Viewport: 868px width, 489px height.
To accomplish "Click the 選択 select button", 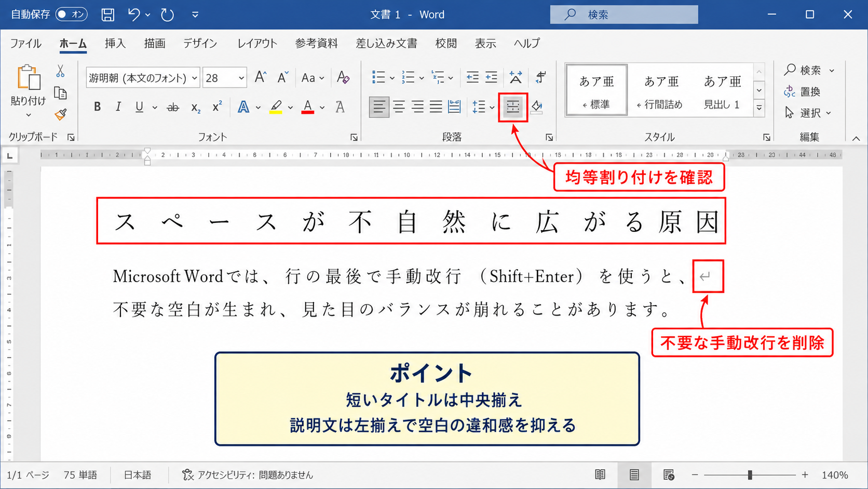I will point(808,113).
